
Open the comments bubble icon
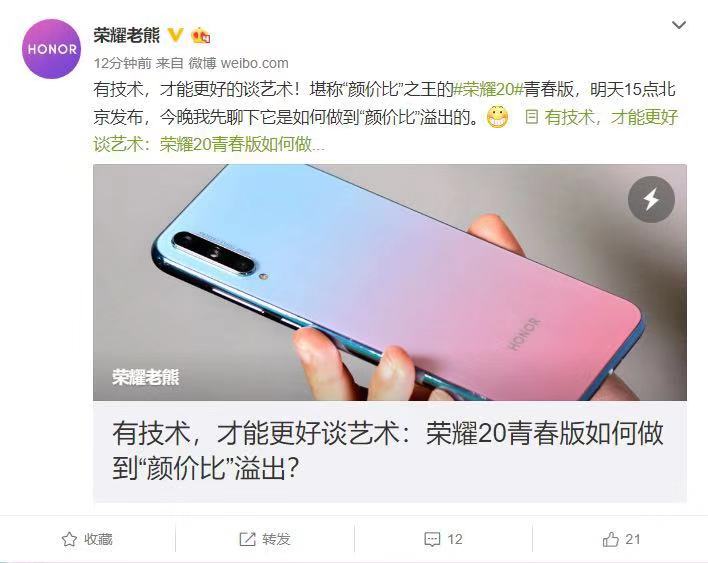pyautogui.click(x=432, y=539)
